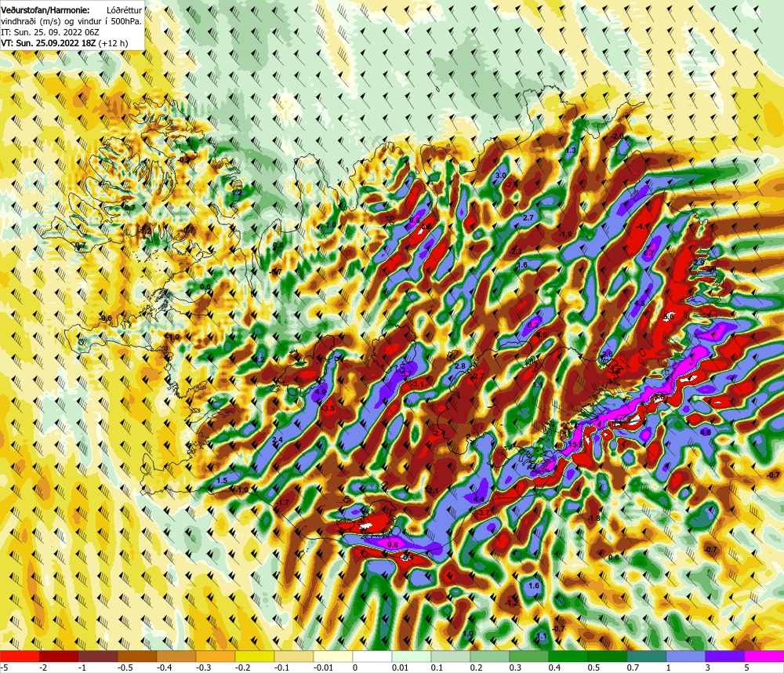Select the 0.3 tick label on the legend
The height and width of the screenshot is (673, 784).
click(515, 667)
